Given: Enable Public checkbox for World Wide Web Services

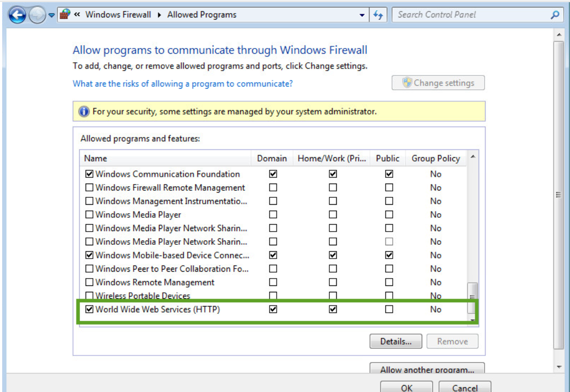Looking at the screenshot, I should click(x=389, y=309).
